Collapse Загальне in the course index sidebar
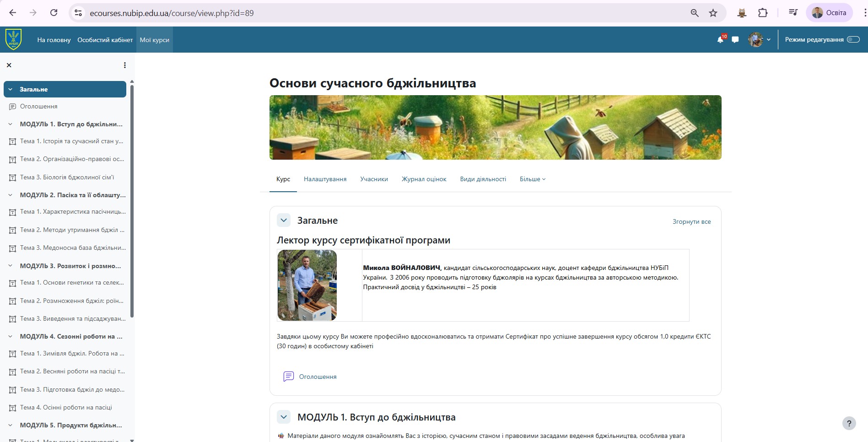The image size is (868, 442). [x=10, y=89]
